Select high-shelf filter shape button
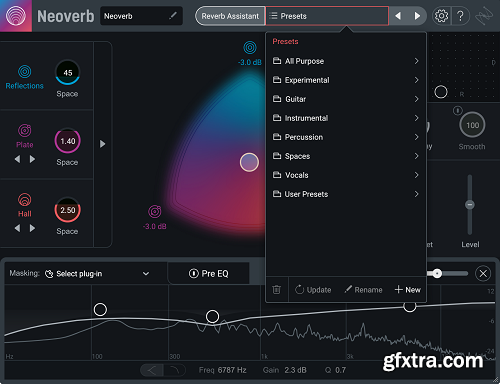This screenshot has height=384, width=500. tap(174, 370)
